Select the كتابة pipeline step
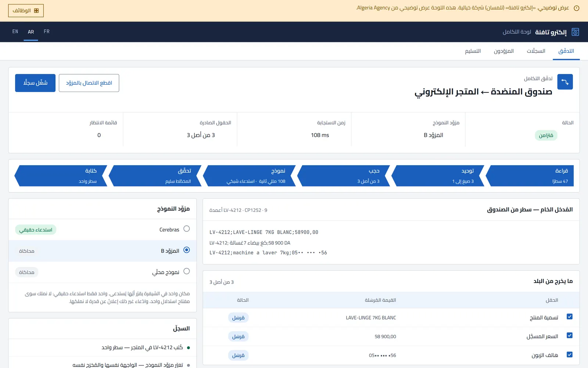The width and height of the screenshot is (588, 368). 61,176
